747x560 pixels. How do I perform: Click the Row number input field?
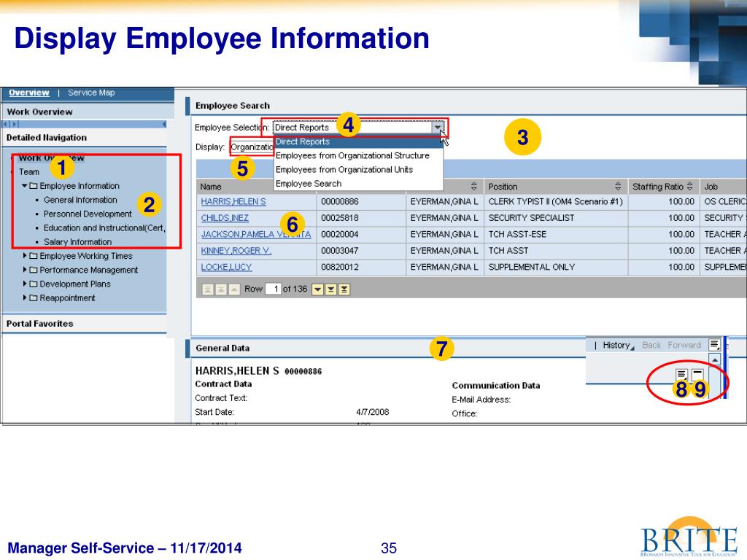coord(273,289)
